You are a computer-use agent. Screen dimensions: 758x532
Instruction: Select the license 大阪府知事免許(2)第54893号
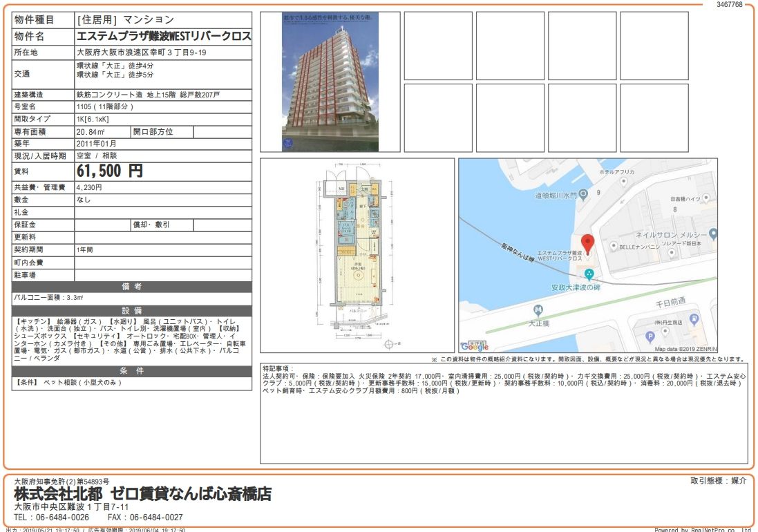(61, 482)
